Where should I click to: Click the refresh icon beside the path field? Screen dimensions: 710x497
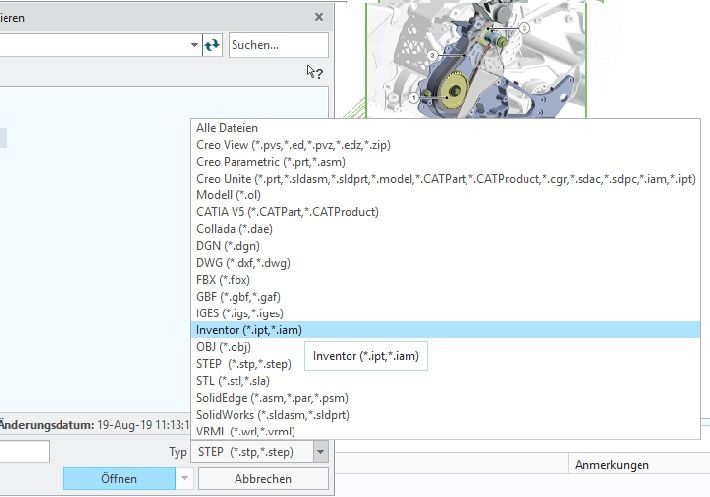coord(212,45)
